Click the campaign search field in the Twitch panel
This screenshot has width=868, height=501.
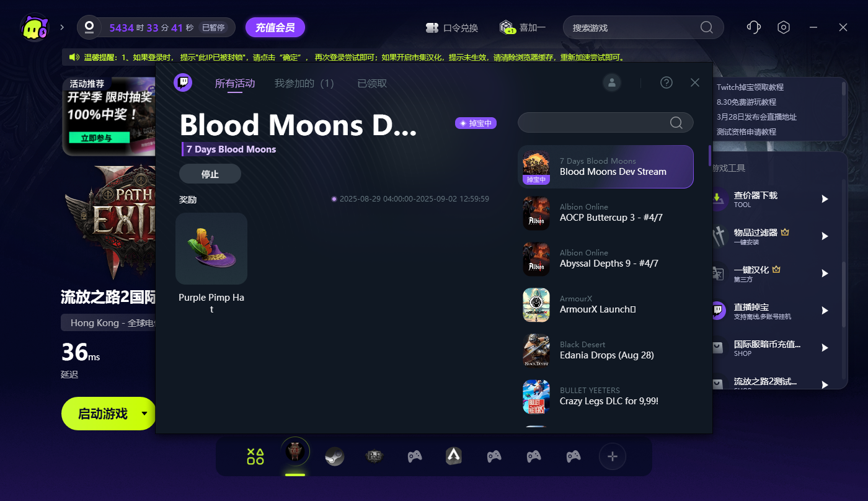[605, 122]
